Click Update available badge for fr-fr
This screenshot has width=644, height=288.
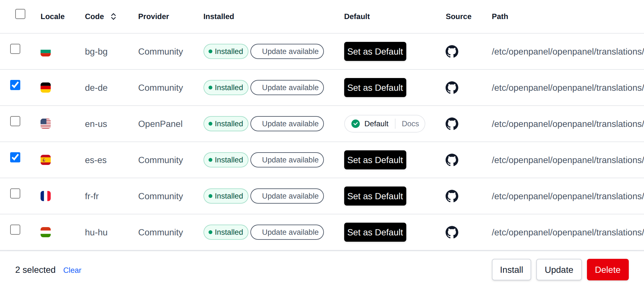[x=287, y=196]
